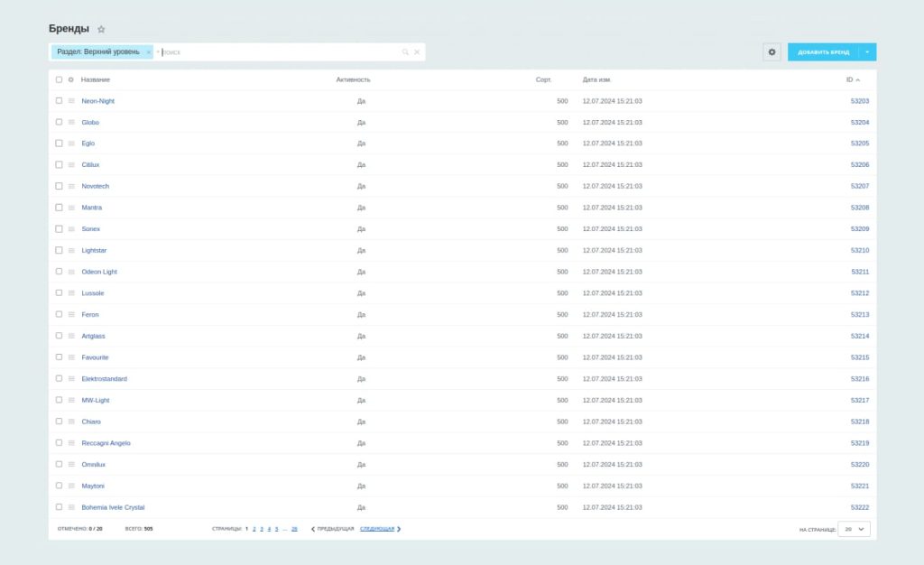Open row actions menu for Odeon Light

tap(71, 272)
